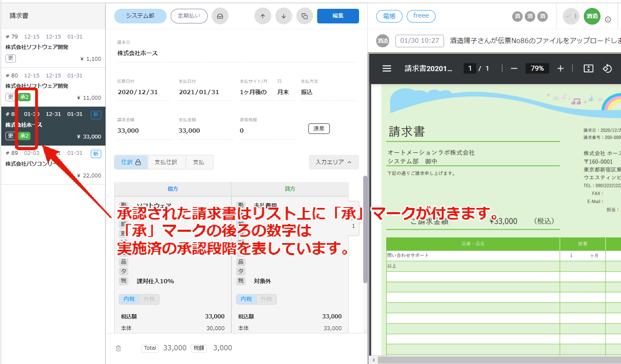
Task: Switch to the 支払仕訳 tab
Action: pos(166,162)
